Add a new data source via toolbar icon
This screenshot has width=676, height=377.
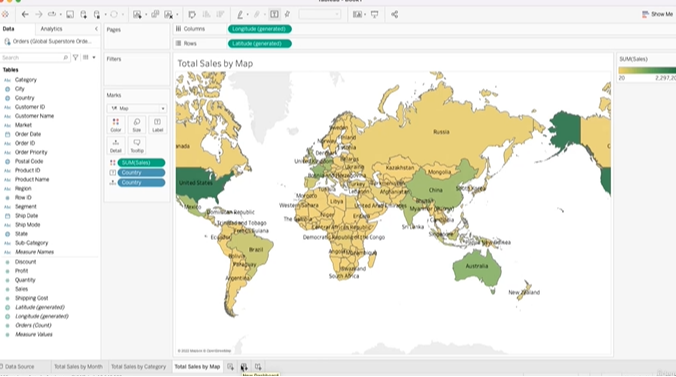pyautogui.click(x=83, y=15)
